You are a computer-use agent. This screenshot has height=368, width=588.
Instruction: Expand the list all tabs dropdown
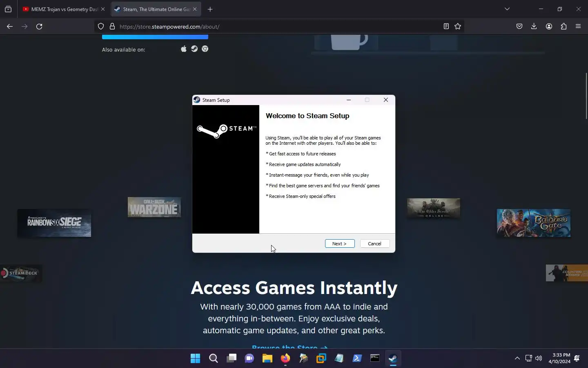click(507, 9)
